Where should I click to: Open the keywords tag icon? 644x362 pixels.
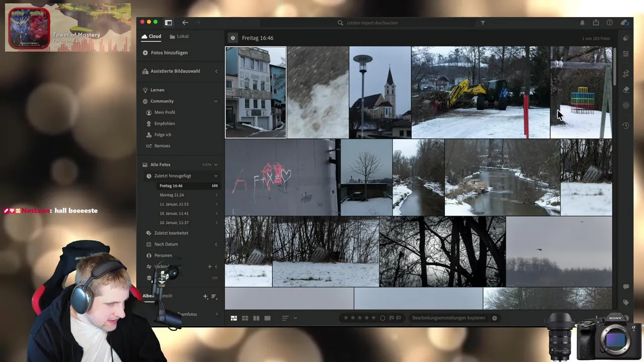(x=626, y=303)
